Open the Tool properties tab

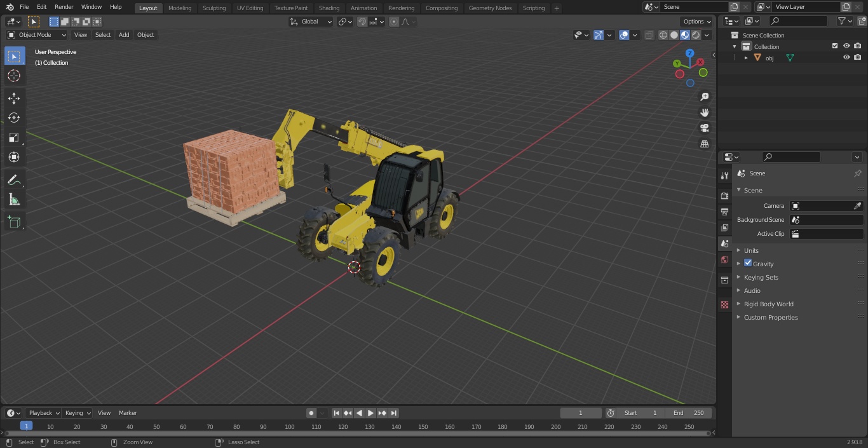click(x=724, y=175)
